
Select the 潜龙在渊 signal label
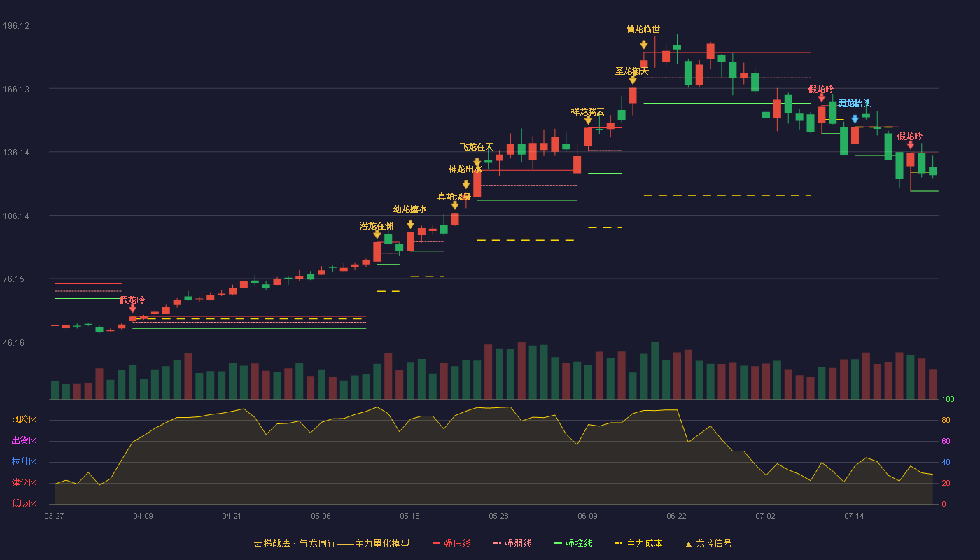(x=377, y=226)
